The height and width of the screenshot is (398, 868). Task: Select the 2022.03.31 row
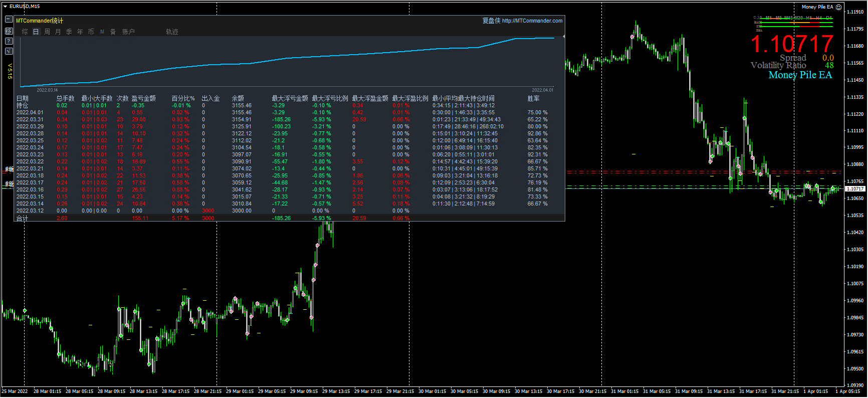point(289,119)
